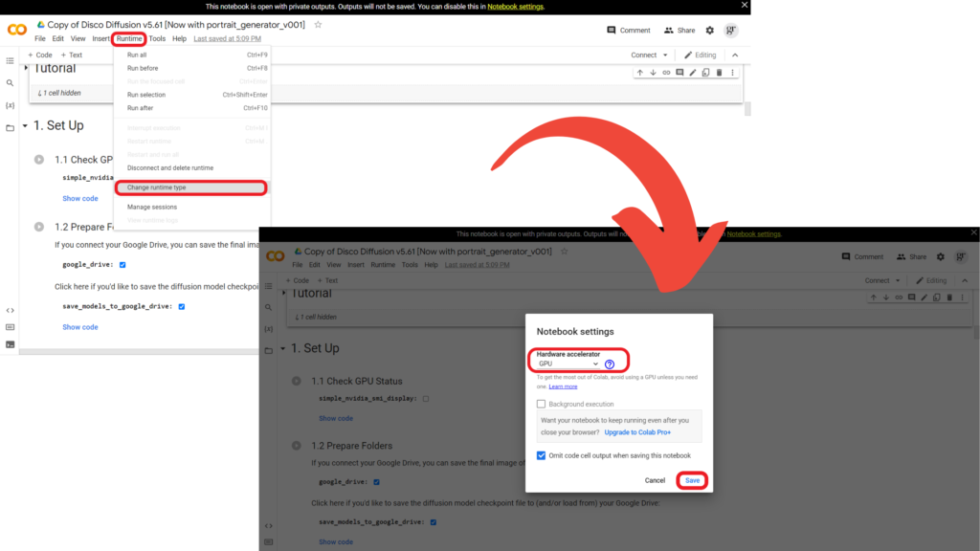This screenshot has height=551, width=980.
Task: Open Learn more link in Notebook settings
Action: [563, 386]
